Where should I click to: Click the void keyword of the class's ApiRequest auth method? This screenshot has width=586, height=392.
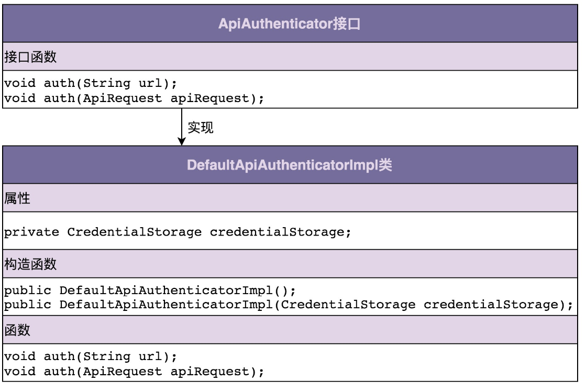[x=20, y=372]
